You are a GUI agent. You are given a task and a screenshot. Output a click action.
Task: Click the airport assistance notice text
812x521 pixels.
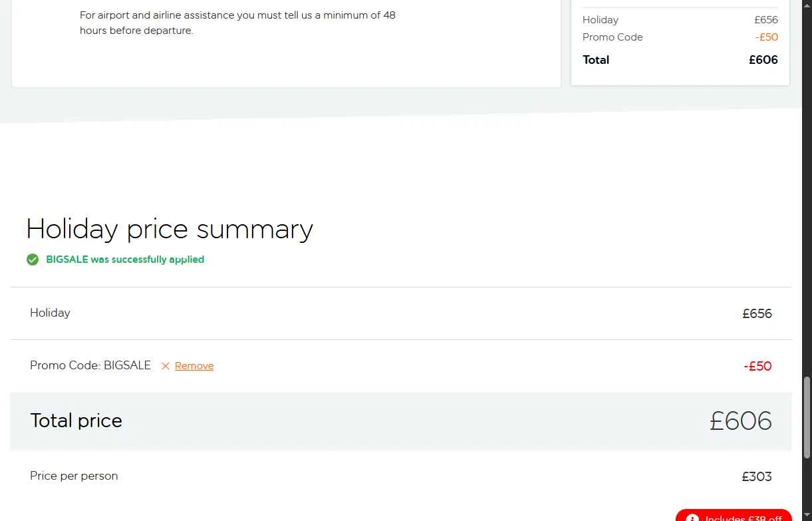click(x=237, y=23)
